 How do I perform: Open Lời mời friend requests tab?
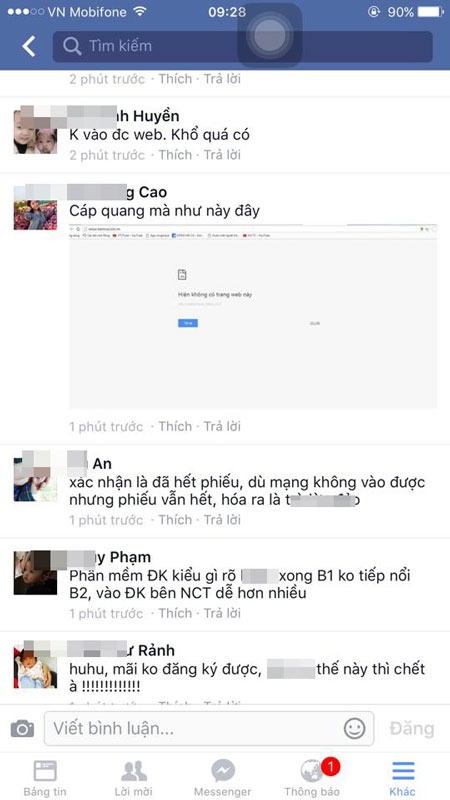[x=134, y=778]
